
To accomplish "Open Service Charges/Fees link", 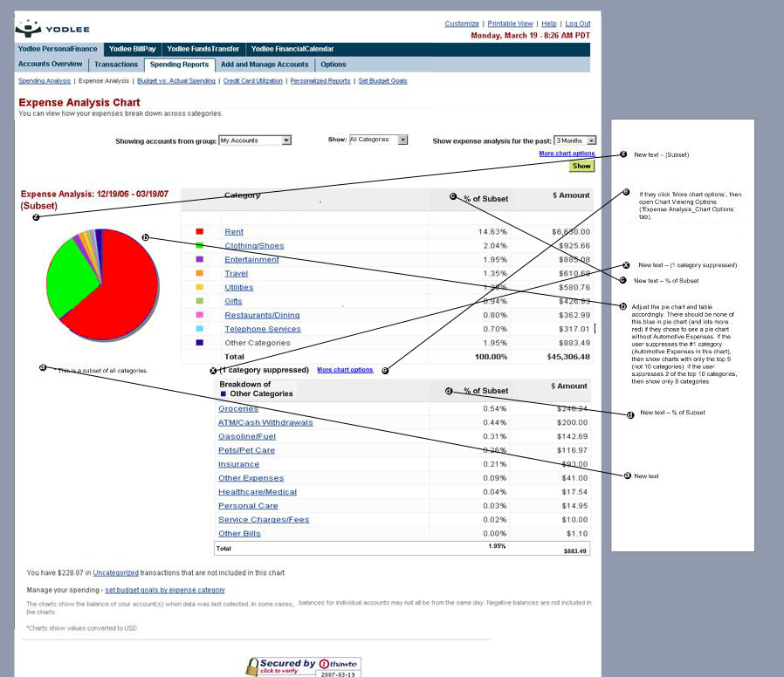I will (x=264, y=520).
